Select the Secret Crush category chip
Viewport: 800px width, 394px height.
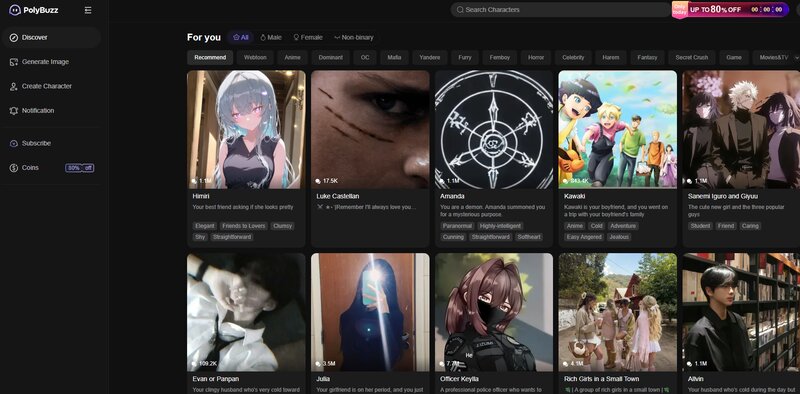(x=692, y=58)
